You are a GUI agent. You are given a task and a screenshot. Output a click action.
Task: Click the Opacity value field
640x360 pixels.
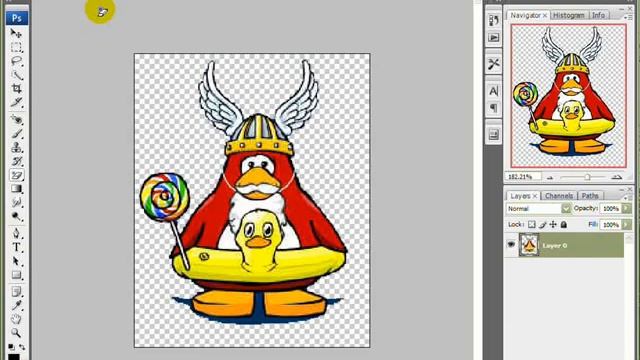[x=611, y=209]
